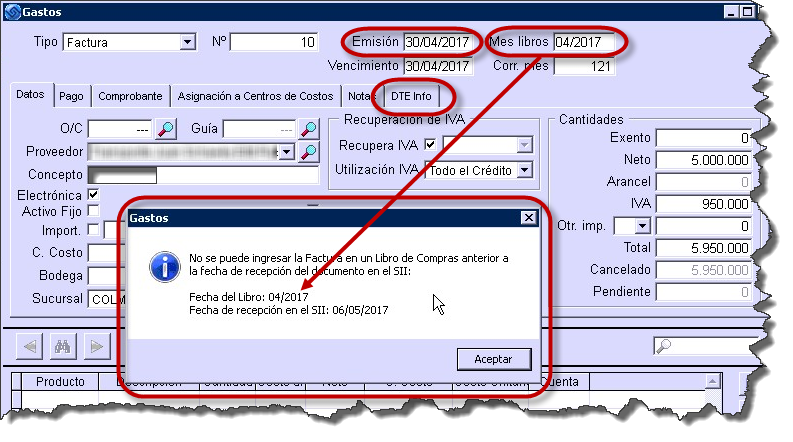Toggle the Recupera IVA checkbox
This screenshot has height=442, width=793.
[430, 144]
